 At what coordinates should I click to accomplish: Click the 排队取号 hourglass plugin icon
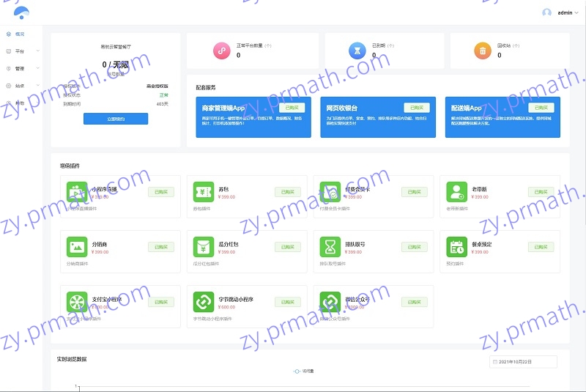click(330, 247)
